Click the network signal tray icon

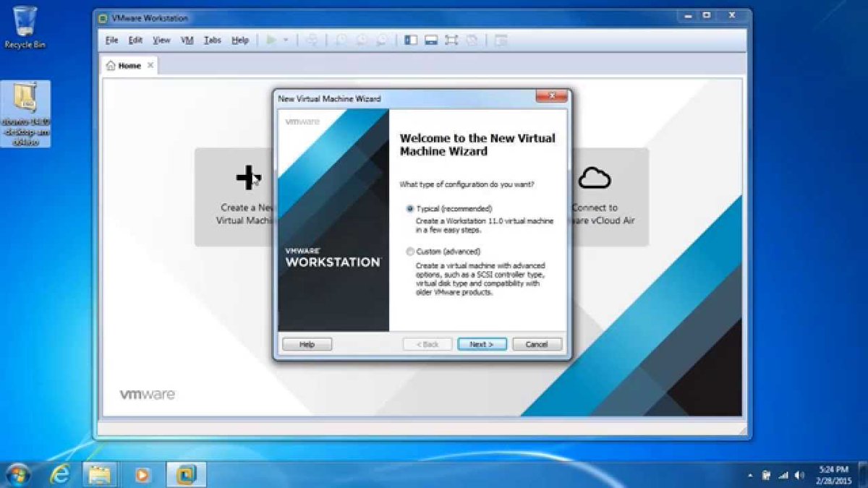pos(783,475)
